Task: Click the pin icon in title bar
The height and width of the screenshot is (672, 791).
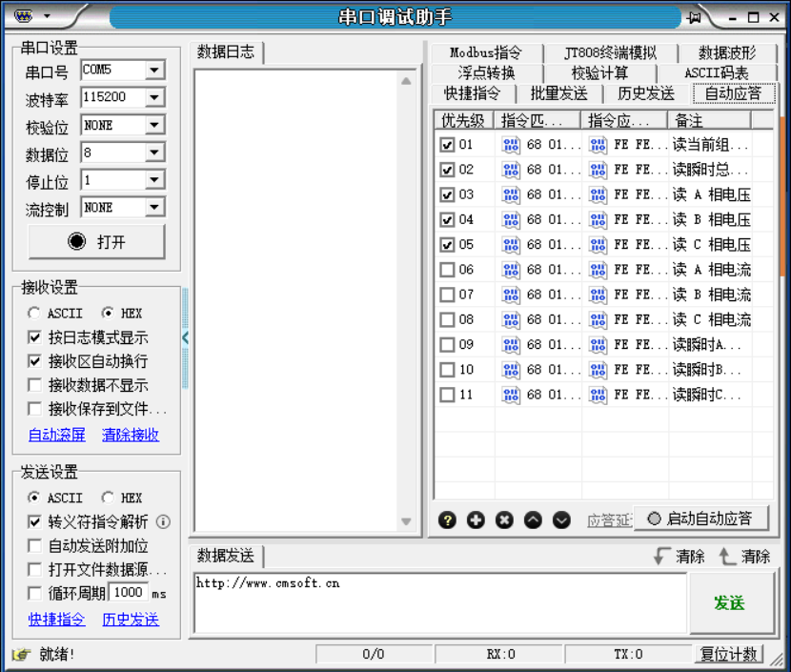Action: coord(694,18)
